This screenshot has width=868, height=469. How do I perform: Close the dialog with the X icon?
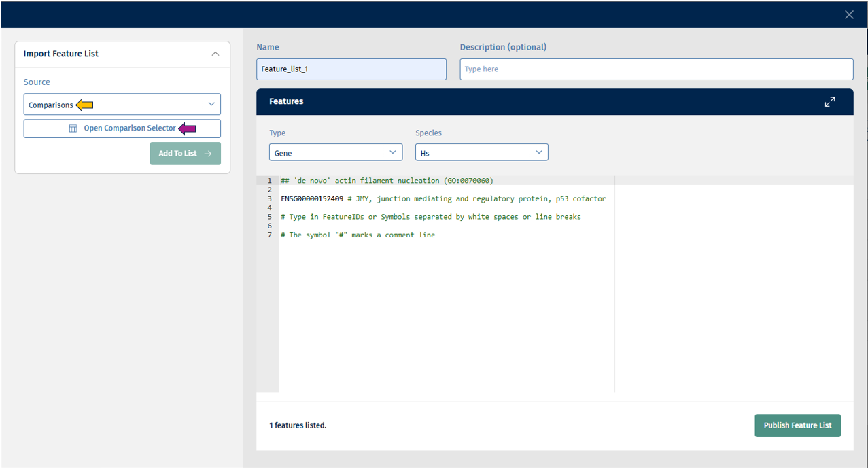point(849,14)
